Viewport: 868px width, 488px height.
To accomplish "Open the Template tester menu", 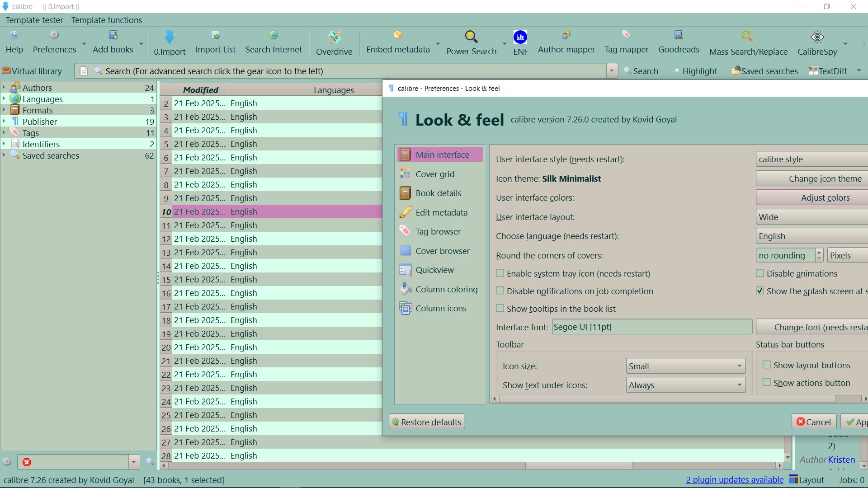I will point(34,20).
